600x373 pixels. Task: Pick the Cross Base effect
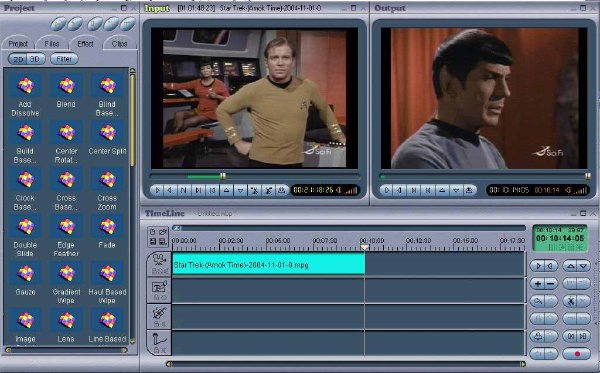[x=66, y=190]
